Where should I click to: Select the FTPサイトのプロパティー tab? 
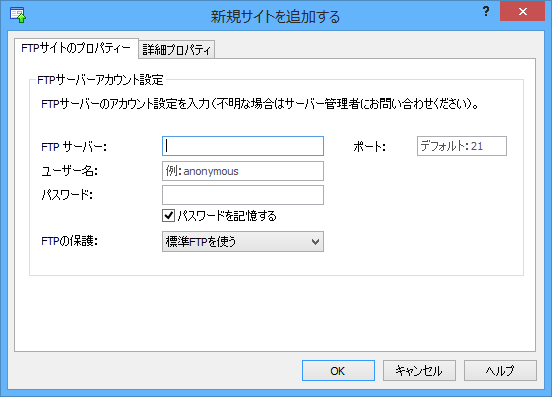point(76,48)
